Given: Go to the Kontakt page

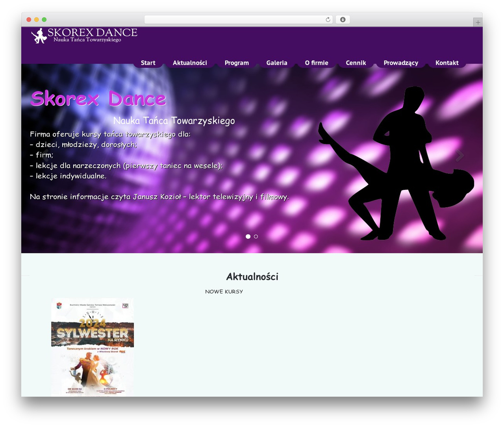Looking at the screenshot, I should (x=447, y=63).
